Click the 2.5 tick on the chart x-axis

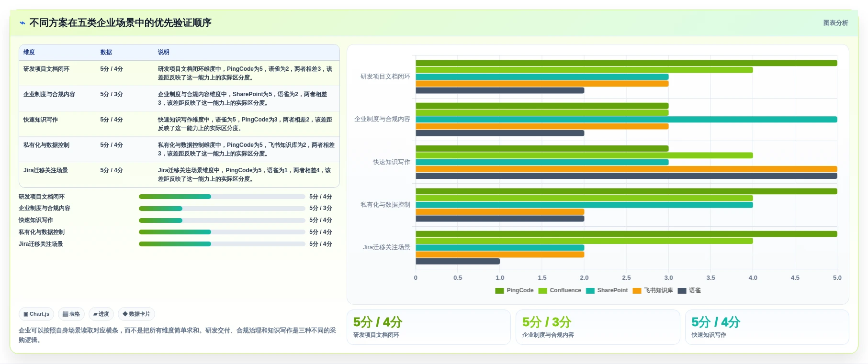[x=626, y=278]
